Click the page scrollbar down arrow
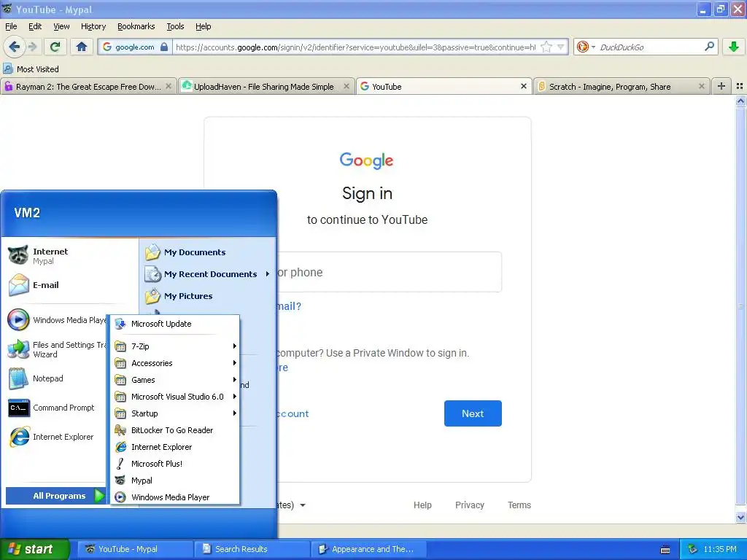The image size is (747, 560). click(740, 517)
